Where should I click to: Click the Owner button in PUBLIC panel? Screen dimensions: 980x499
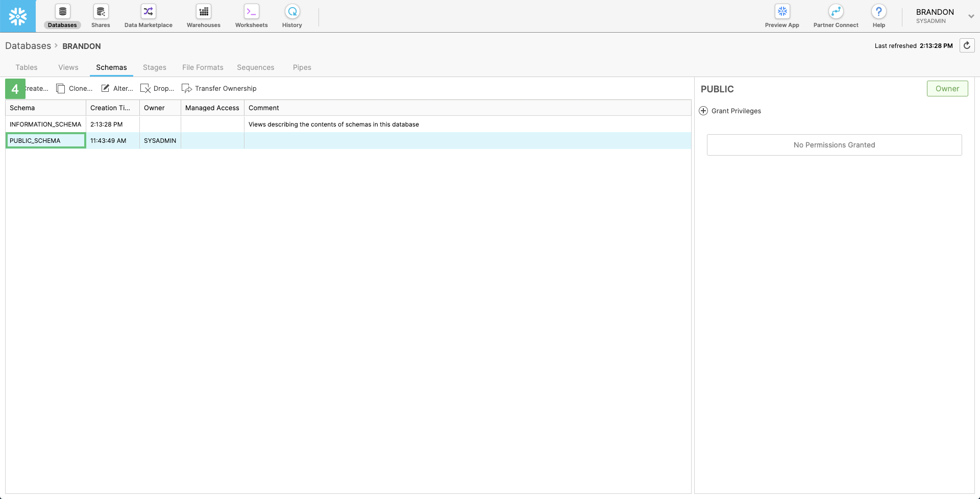947,88
